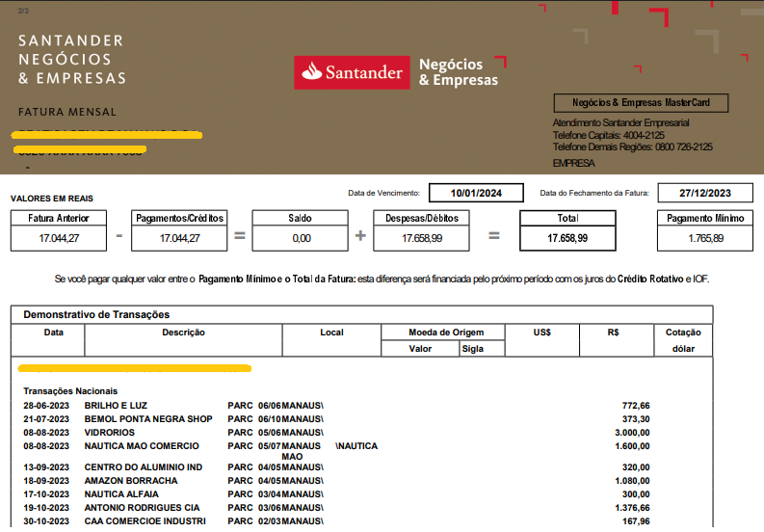The image size is (764, 532).
Task: Click the amount 1.600,00
Action: tap(632, 446)
